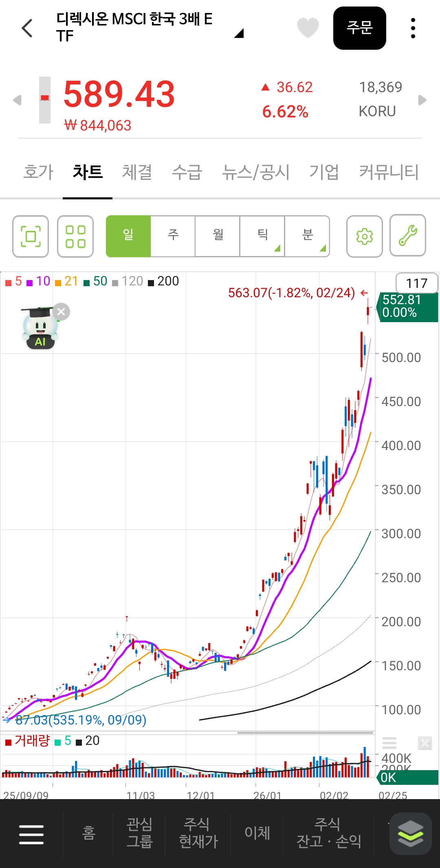Switch chart to 주 weekly period
Screen dimensions: 440x868
[x=173, y=236]
